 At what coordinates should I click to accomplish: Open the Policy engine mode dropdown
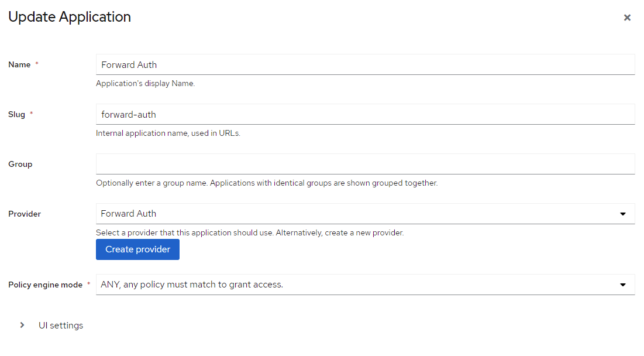click(365, 285)
